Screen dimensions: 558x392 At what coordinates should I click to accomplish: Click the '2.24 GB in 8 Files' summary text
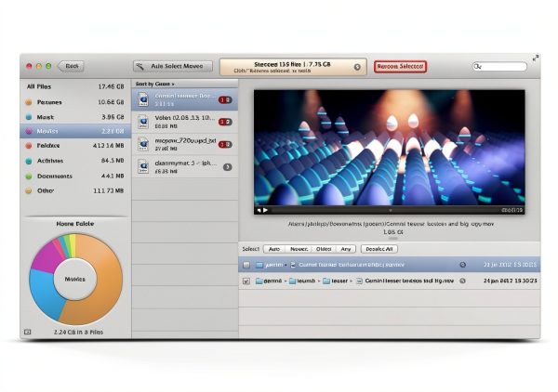point(79,333)
